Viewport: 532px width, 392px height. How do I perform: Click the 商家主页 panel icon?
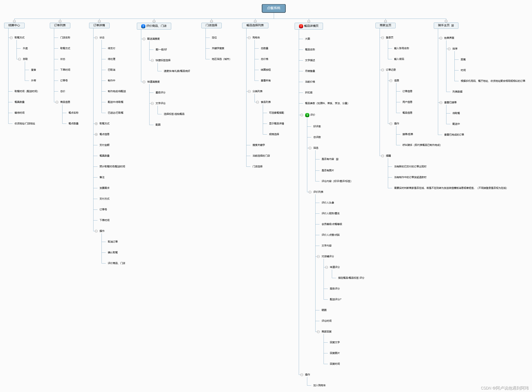point(385,21)
